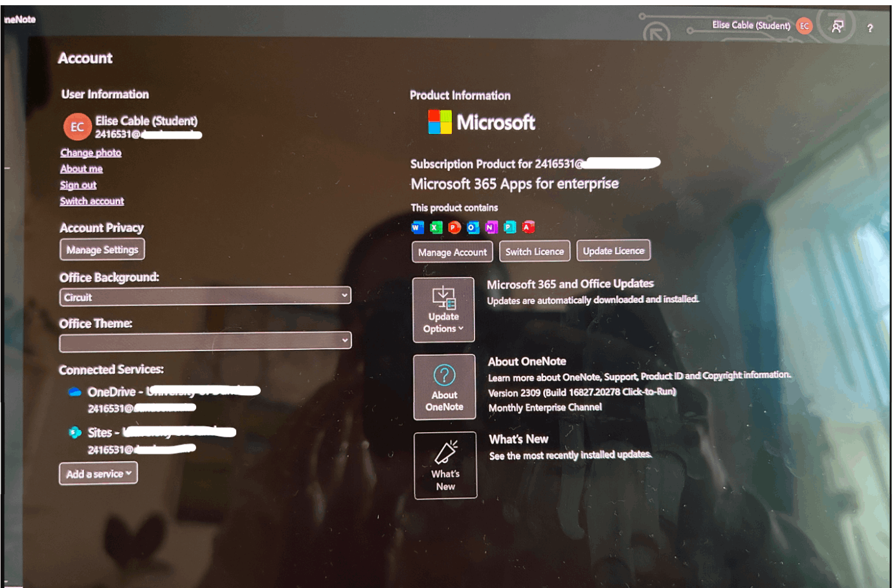Expand the Office Theme dropdown
The height and width of the screenshot is (588, 892).
(x=205, y=342)
